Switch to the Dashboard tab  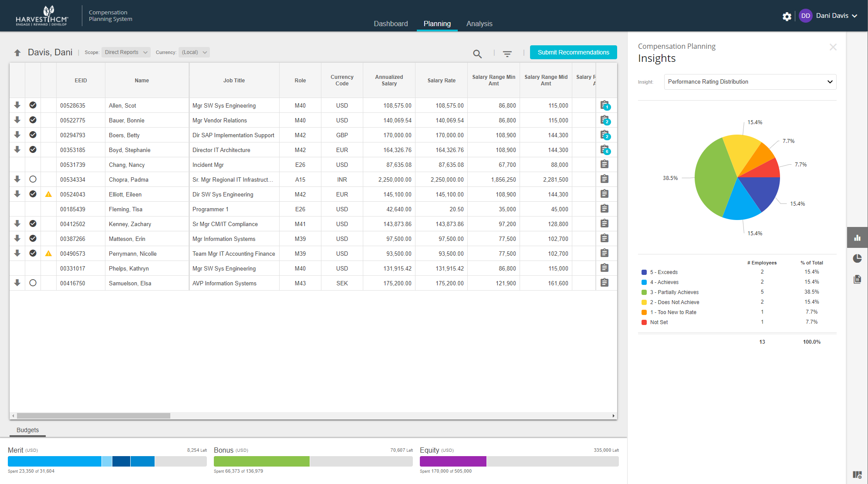391,24
